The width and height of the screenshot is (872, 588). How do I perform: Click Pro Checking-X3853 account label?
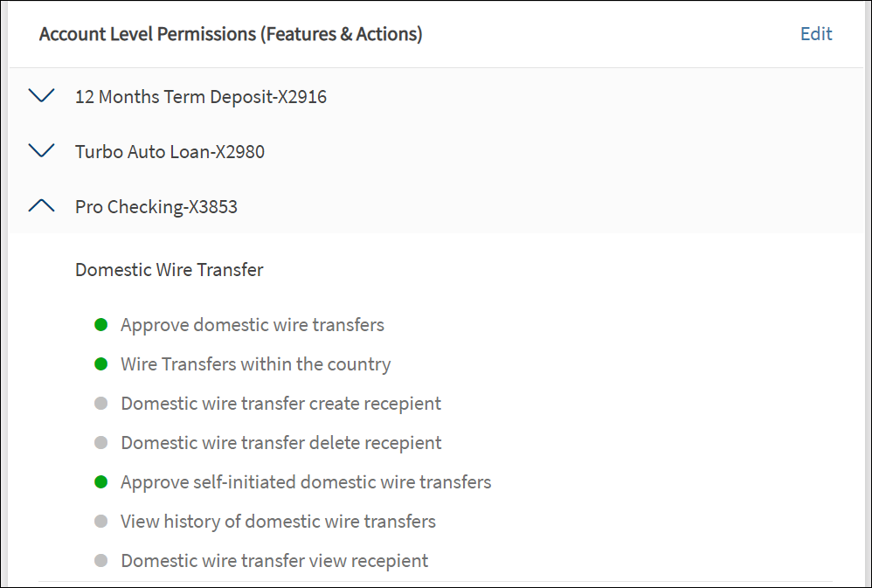pos(156,207)
